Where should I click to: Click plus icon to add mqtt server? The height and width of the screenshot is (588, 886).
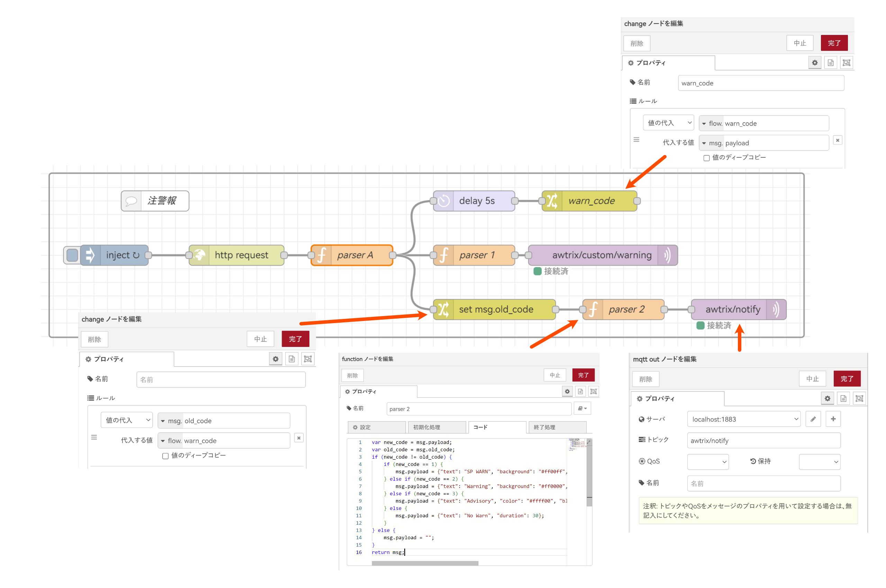coord(833,419)
